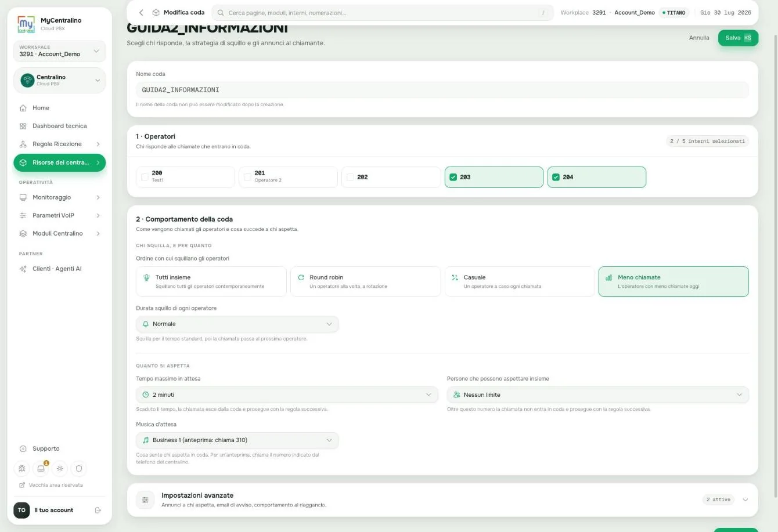Click the Home icon in the sidebar
This screenshot has width=778, height=532.
pos(23,108)
